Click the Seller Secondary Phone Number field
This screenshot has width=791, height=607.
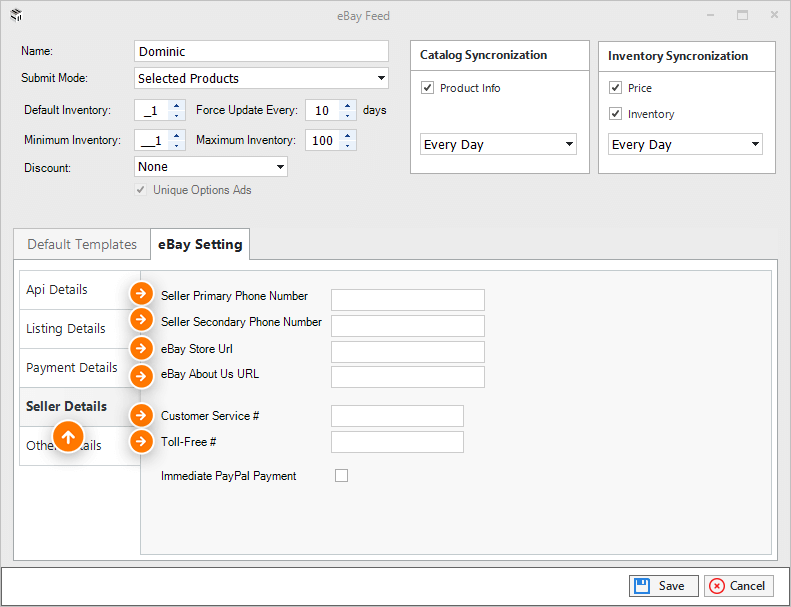(408, 326)
